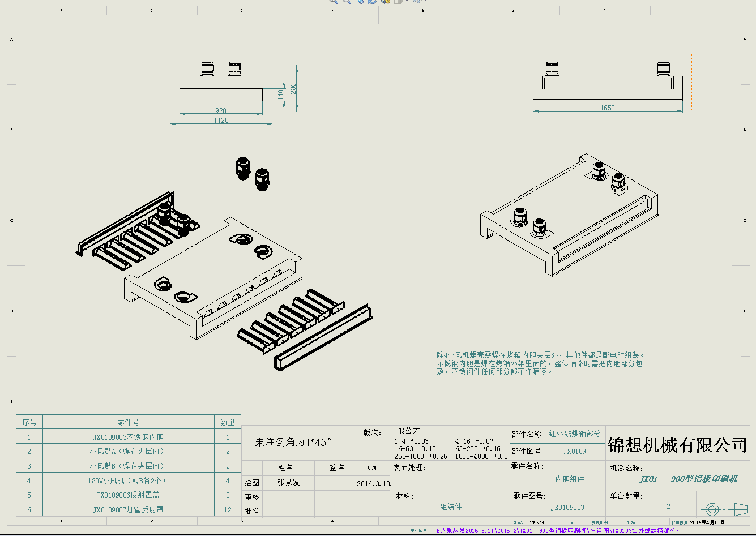756x536 pixels.
Task: Click the JX01 900型铝板印刷机 machine name
Action: coord(689,479)
